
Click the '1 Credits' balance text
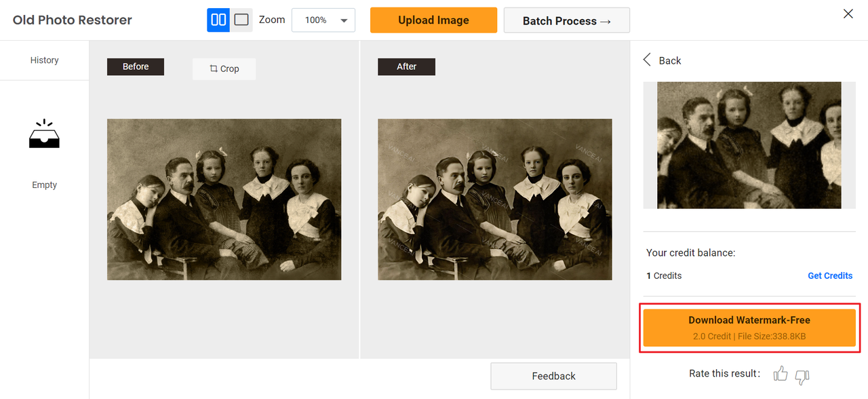(664, 275)
